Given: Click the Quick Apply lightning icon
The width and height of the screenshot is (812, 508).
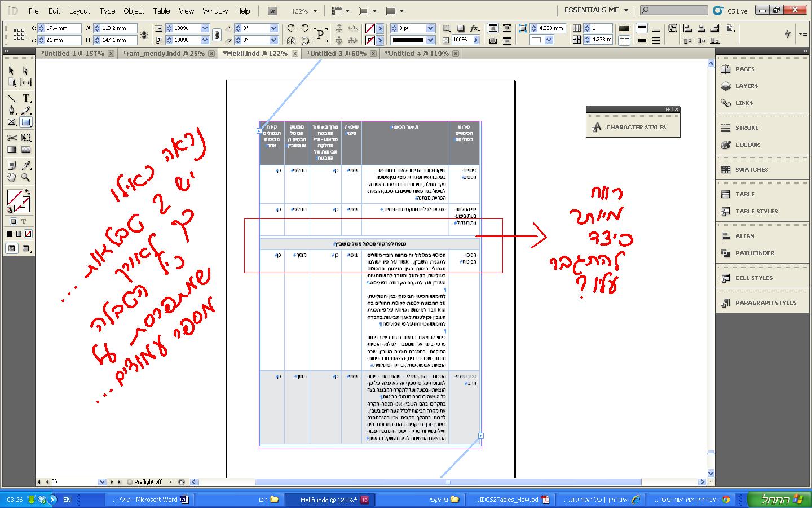Looking at the screenshot, I should [x=788, y=34].
